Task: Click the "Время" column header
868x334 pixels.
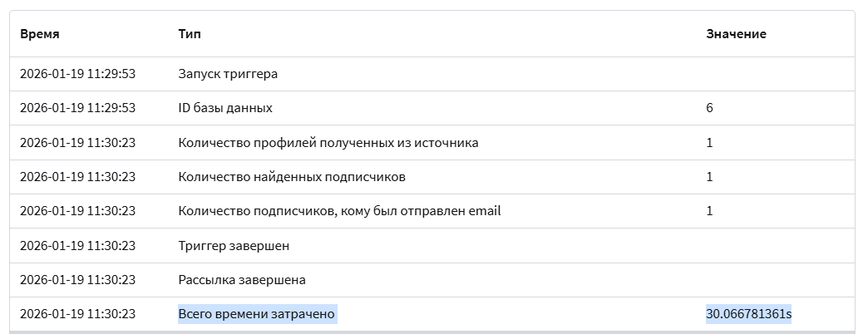Action: (40, 34)
